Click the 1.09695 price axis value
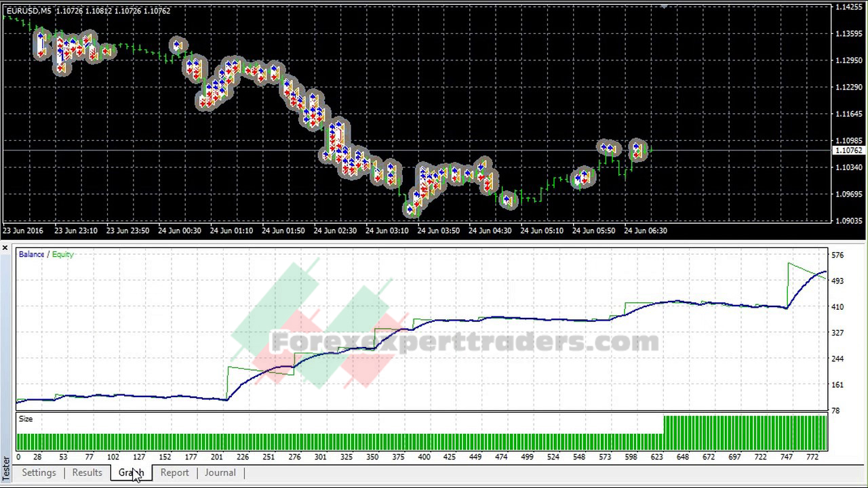 tap(849, 194)
